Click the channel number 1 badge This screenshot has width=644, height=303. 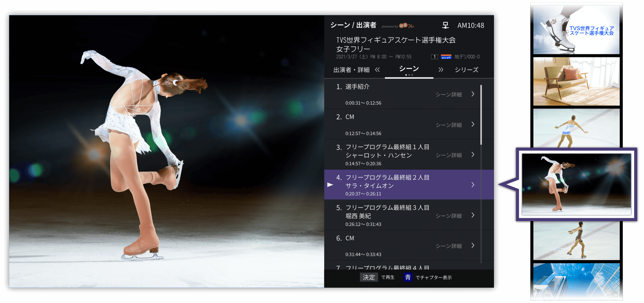pos(434,57)
